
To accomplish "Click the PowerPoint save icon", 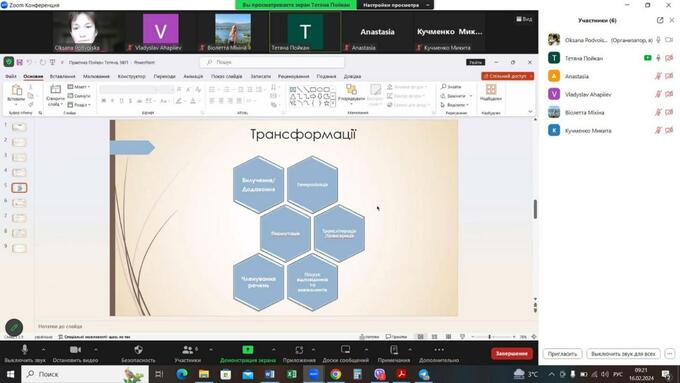I will tap(20, 62).
